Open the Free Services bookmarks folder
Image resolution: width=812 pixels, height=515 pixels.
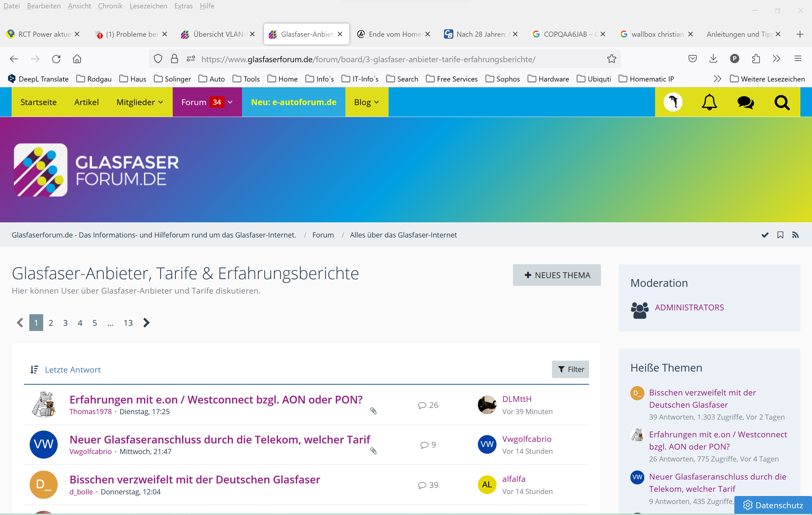coord(451,79)
